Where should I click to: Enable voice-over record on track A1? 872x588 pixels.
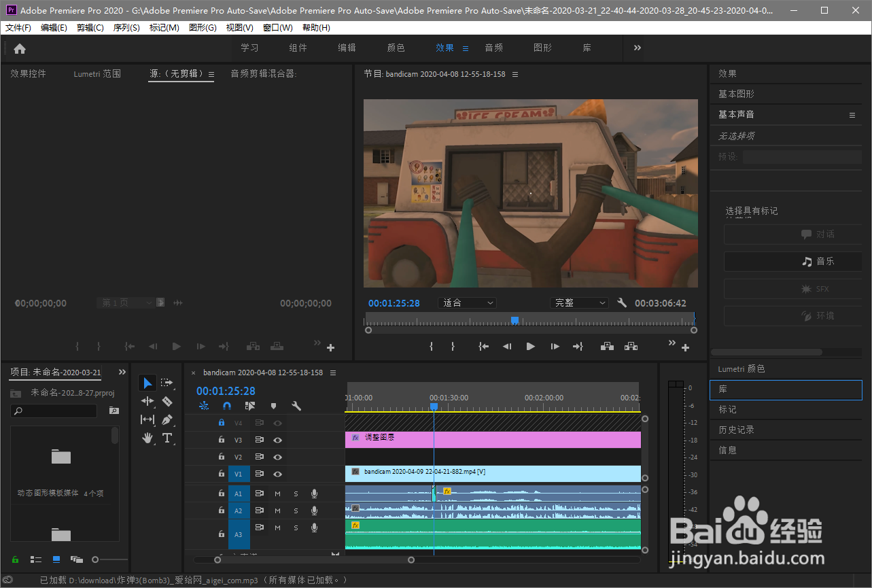[314, 494]
